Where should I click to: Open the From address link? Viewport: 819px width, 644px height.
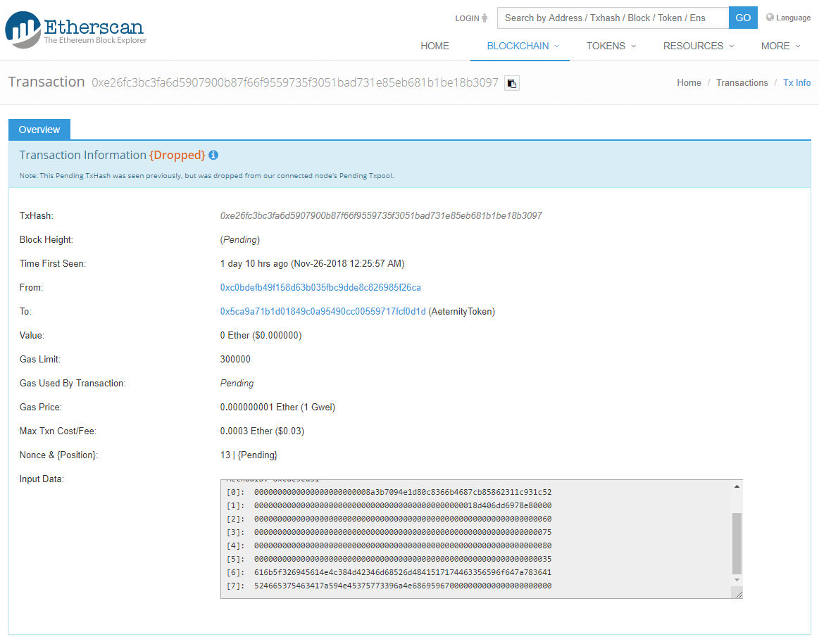click(x=320, y=288)
